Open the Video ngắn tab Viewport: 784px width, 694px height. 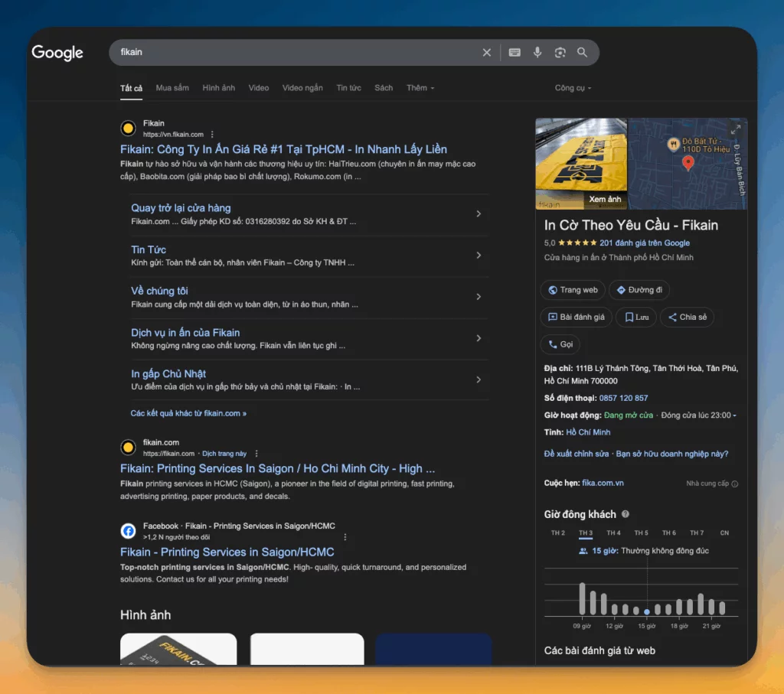click(x=302, y=88)
